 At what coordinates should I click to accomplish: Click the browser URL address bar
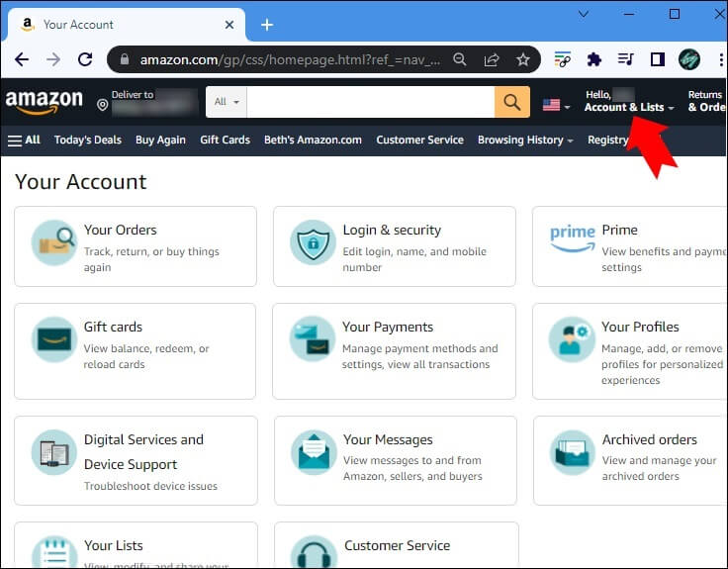[x=289, y=59]
